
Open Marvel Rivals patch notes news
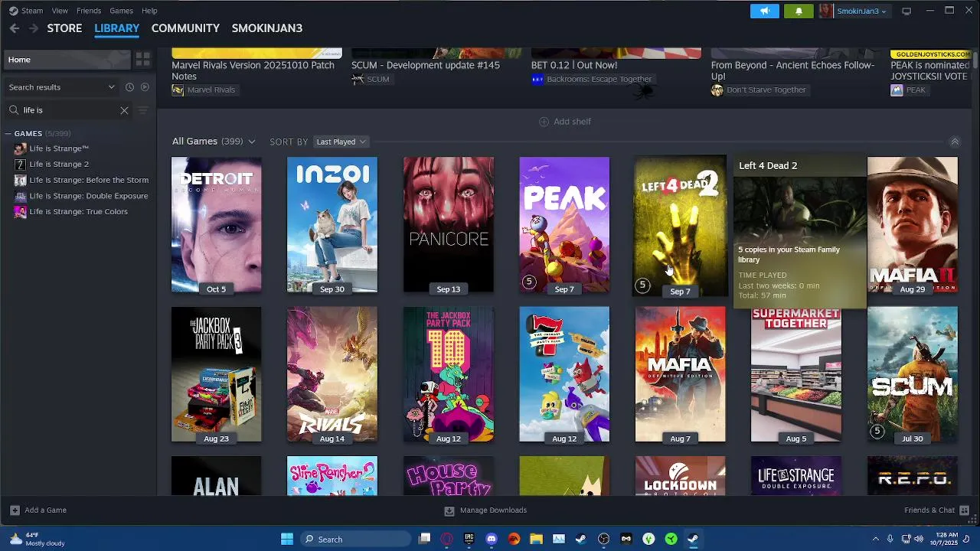[256, 71]
